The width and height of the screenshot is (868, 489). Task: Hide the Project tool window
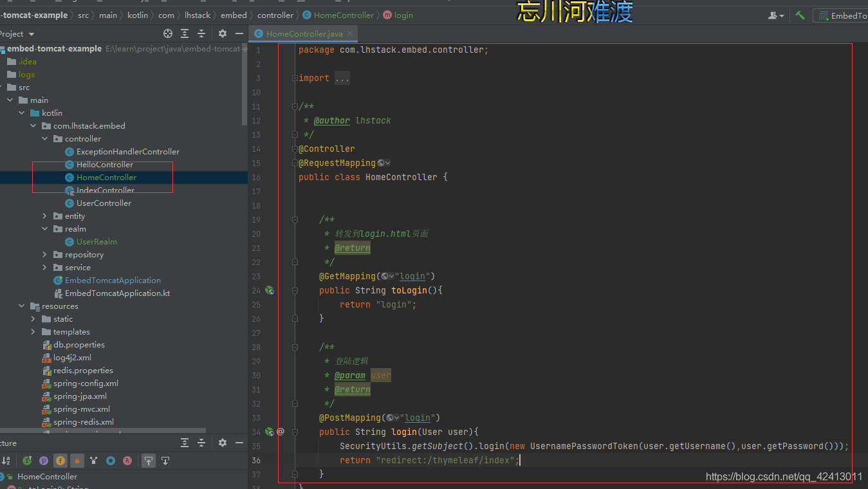pyautogui.click(x=239, y=33)
